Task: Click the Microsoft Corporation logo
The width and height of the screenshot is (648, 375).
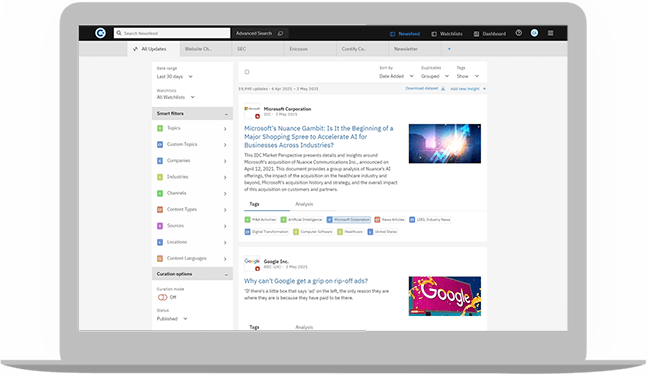Action: pos(252,110)
